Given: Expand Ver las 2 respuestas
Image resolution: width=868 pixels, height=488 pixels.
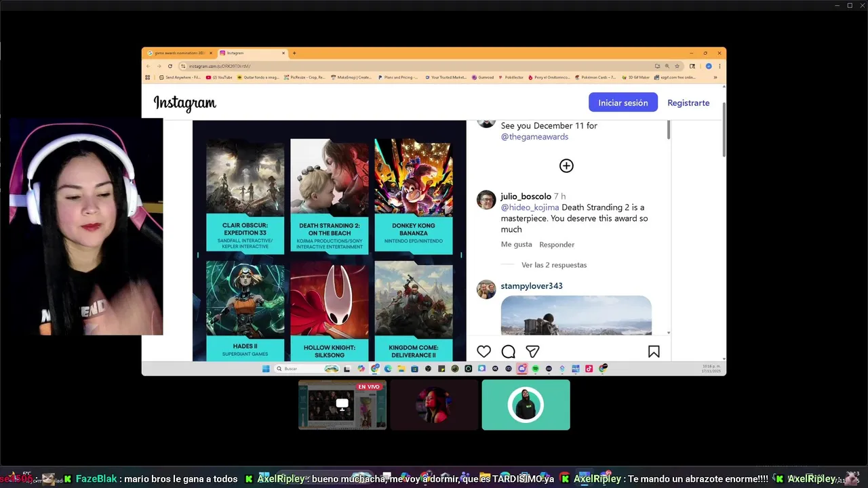Looking at the screenshot, I should [x=554, y=265].
